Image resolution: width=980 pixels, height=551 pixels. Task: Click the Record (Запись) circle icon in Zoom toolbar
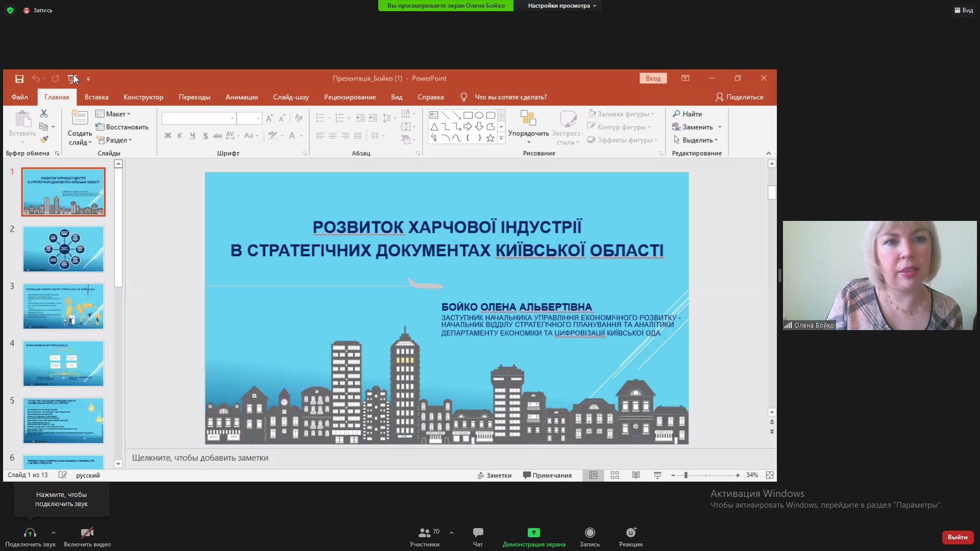click(590, 533)
